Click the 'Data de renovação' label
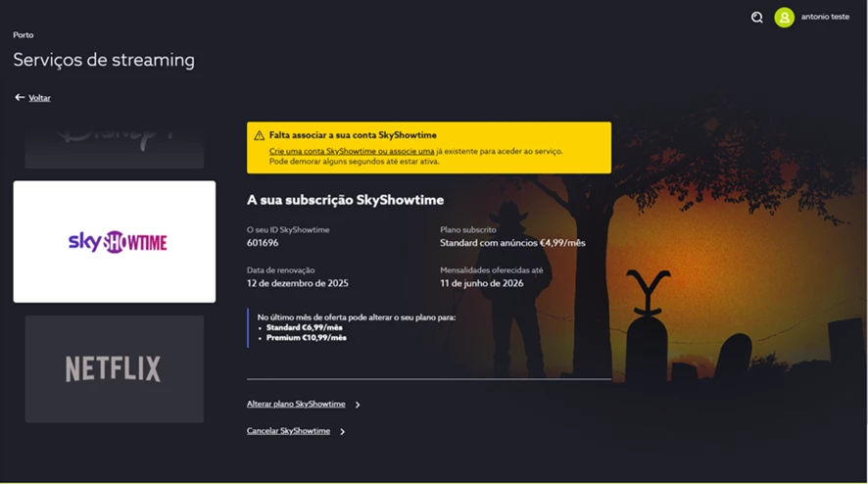Screen dimensions: 868x484 coord(280,270)
